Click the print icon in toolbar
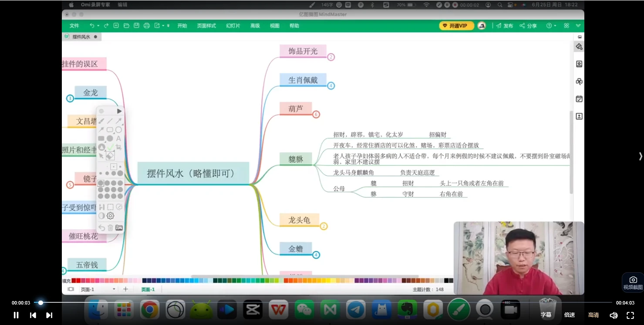This screenshot has width=644, height=325. coord(147,26)
